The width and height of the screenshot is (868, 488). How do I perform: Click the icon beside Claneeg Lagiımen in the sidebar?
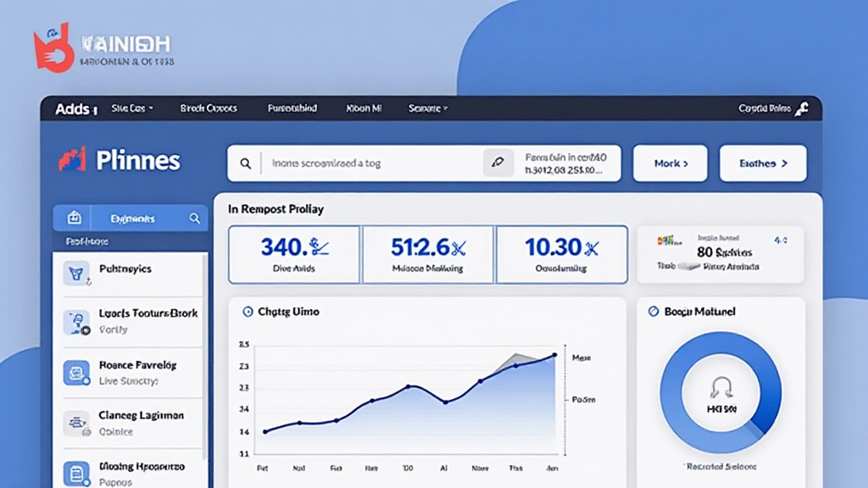pos(76,423)
